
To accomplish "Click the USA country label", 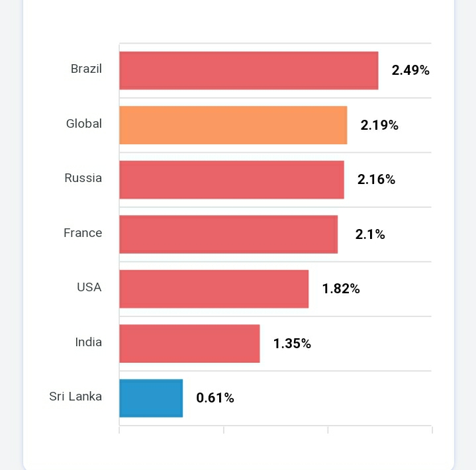I will 89,287.
